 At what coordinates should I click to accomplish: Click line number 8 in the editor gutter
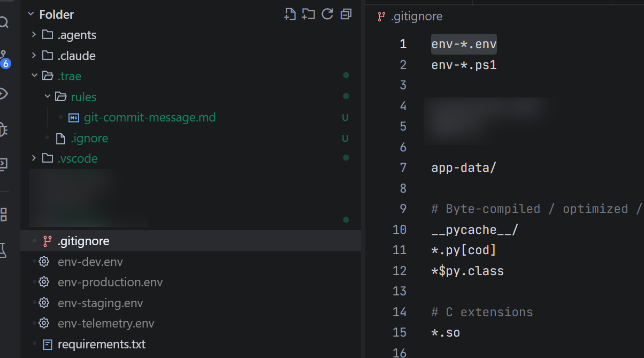(x=403, y=188)
